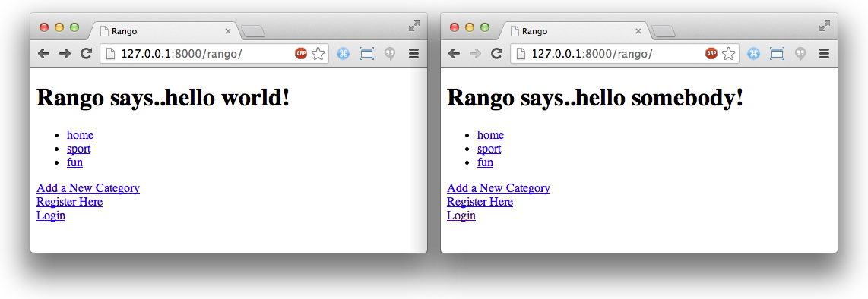Click the visited Login link in right window
Viewport: 868px width, 299px height.
pyautogui.click(x=461, y=216)
